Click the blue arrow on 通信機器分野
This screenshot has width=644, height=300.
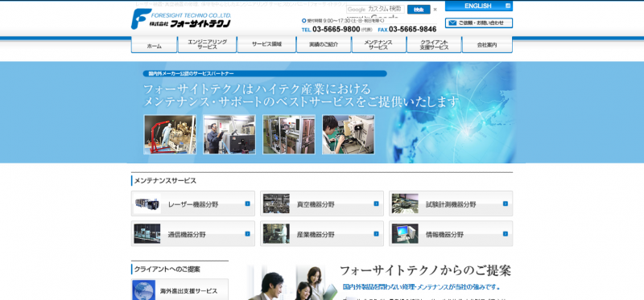[248, 233]
